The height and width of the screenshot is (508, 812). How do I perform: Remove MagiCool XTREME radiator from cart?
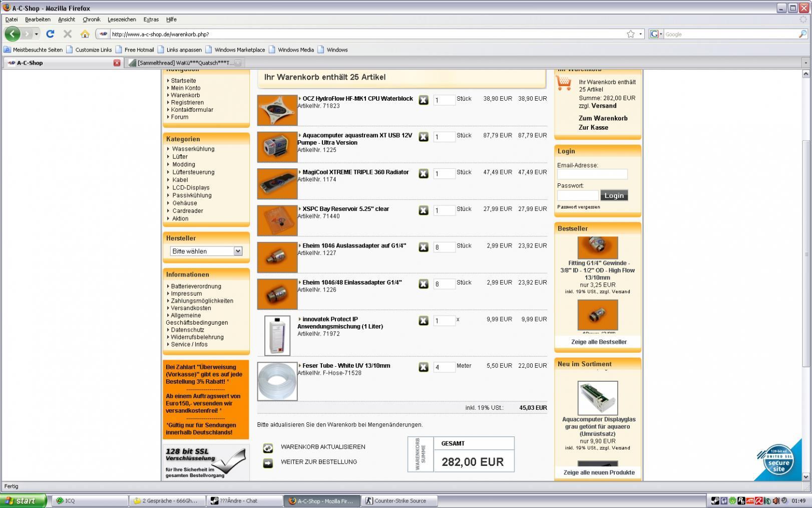point(424,174)
